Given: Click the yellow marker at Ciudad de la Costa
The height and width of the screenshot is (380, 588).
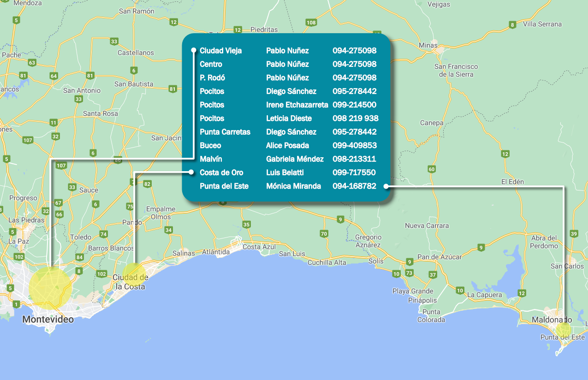Looking at the screenshot, I should pos(134,273).
